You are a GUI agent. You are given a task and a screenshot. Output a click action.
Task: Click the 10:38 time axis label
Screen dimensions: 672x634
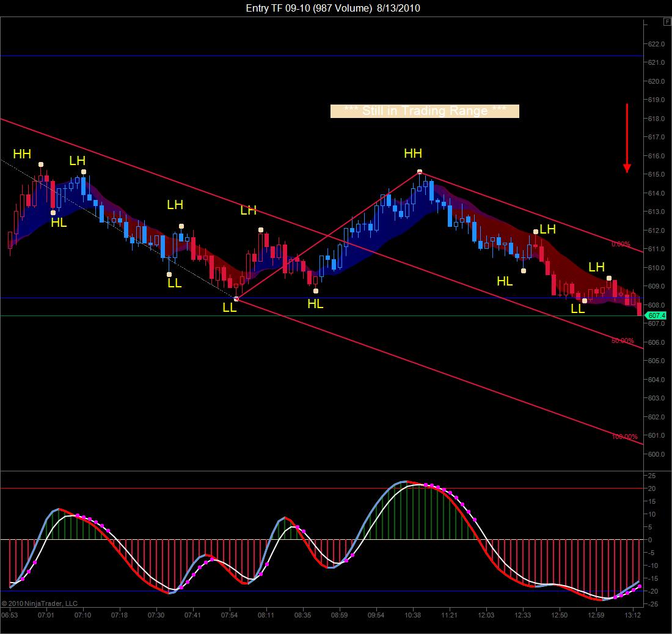(413, 615)
